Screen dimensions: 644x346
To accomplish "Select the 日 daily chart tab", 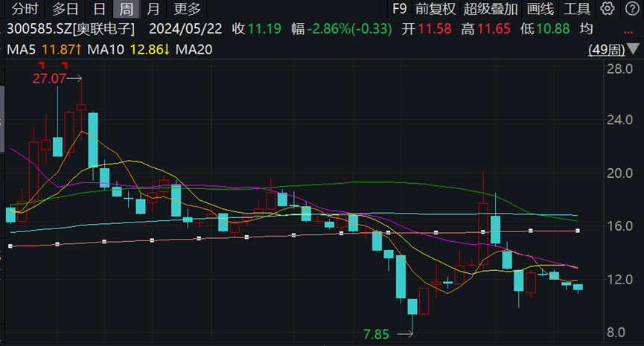I will (99, 9).
